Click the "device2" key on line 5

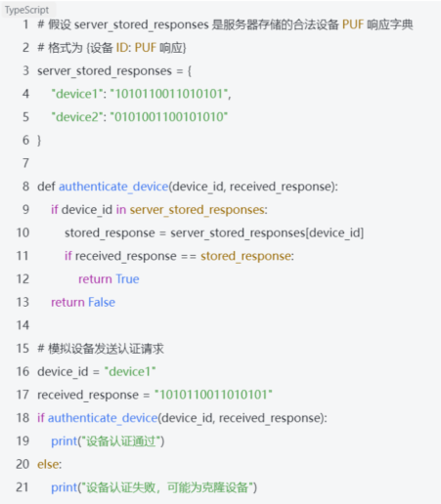tap(77, 117)
